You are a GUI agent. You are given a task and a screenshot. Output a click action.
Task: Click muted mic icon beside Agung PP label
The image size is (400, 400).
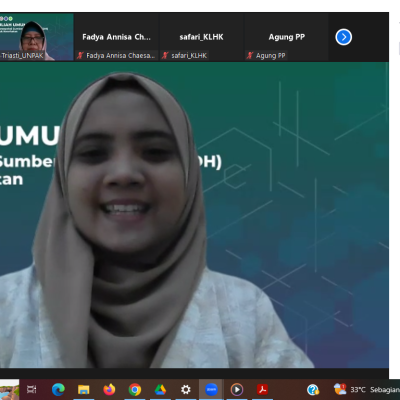tap(250, 55)
